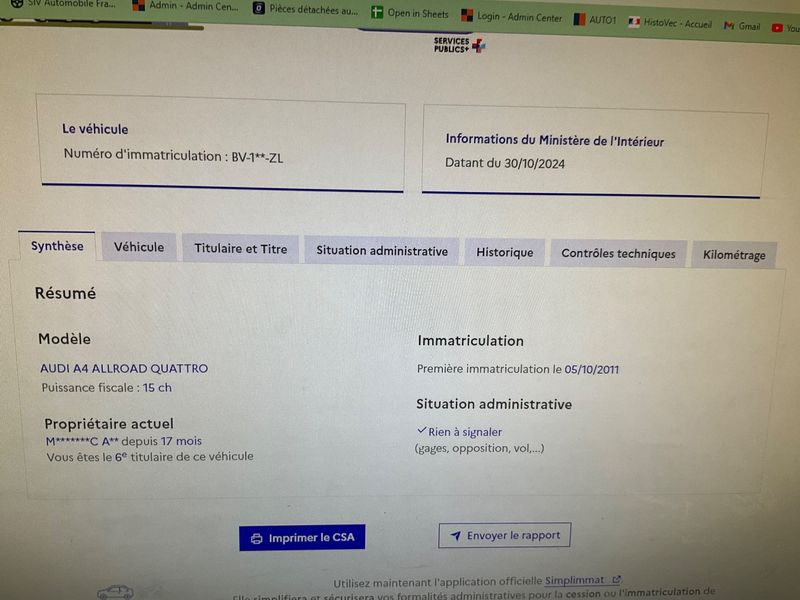Click the first registration date 05/10/2011
Viewport: 800px width, 600px height.
(591, 369)
